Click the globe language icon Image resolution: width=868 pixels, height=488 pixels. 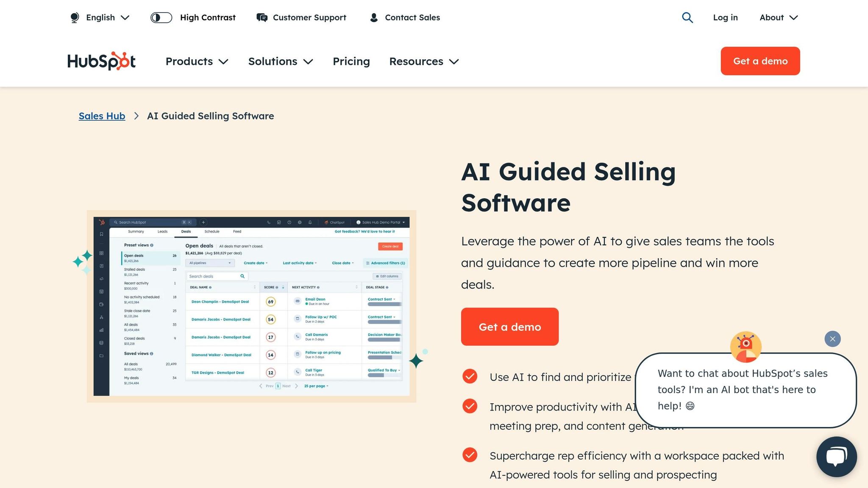click(x=75, y=17)
